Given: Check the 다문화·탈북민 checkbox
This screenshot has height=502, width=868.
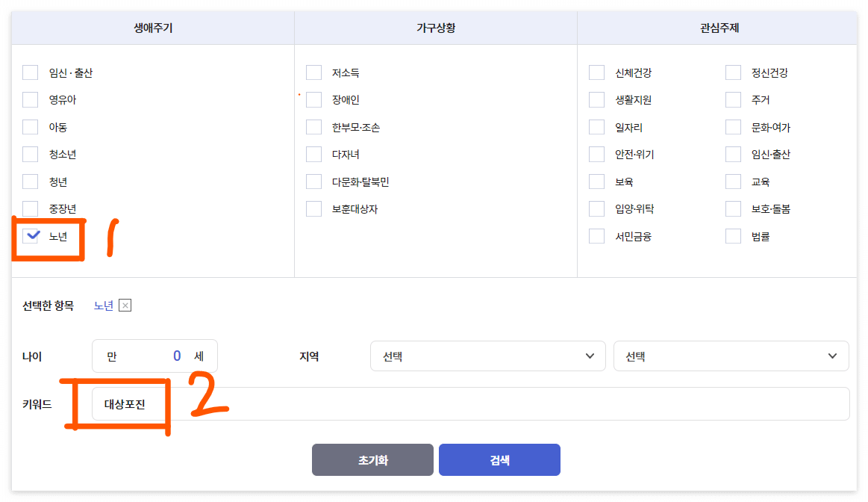Looking at the screenshot, I should (x=313, y=181).
